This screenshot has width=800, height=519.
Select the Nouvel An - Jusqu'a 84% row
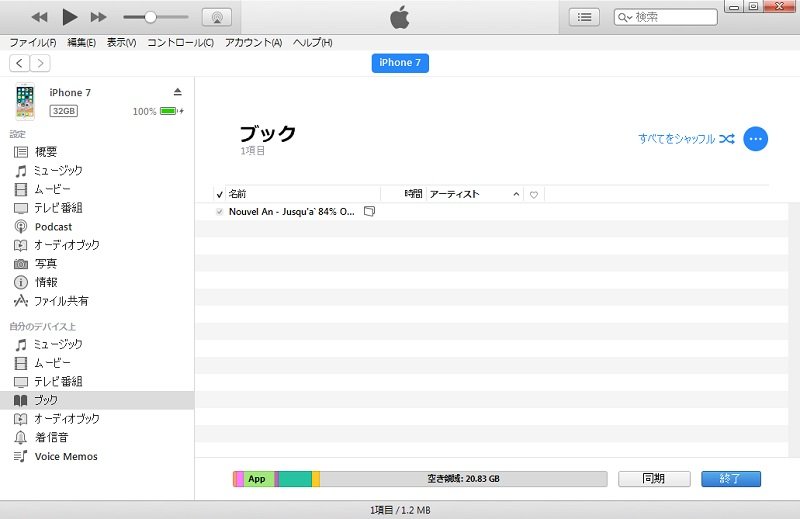[492, 212]
